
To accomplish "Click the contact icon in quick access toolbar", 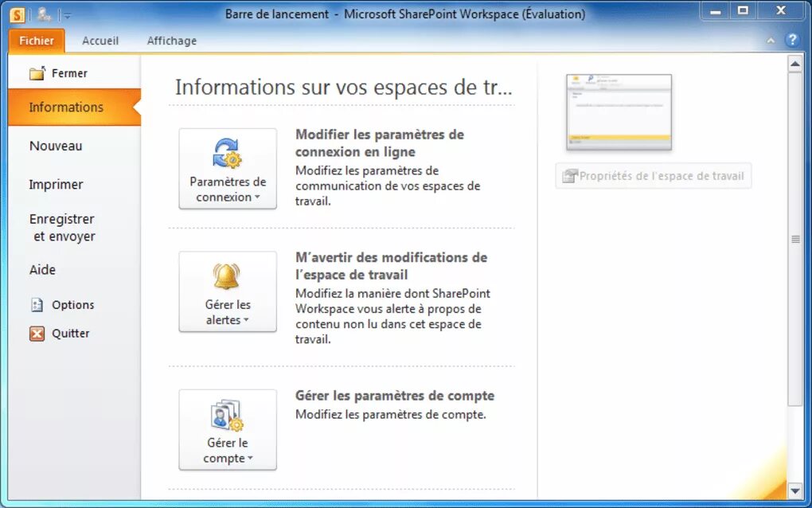I will (44, 15).
